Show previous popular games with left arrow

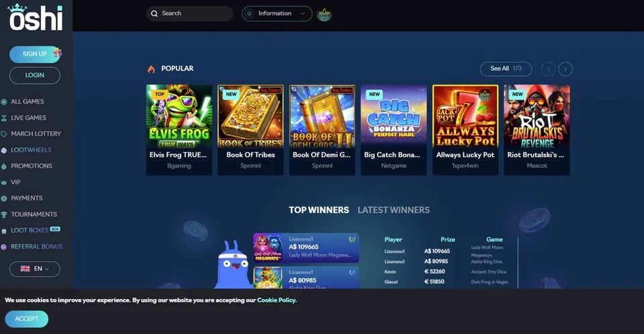(x=548, y=69)
